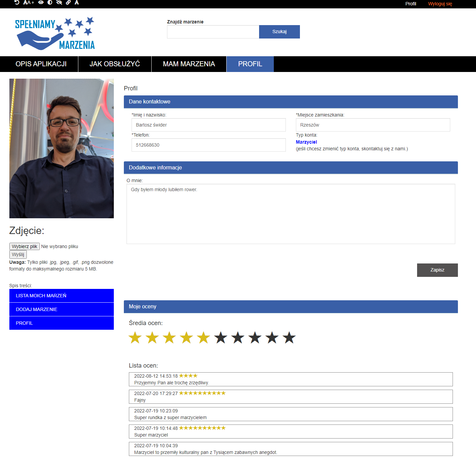Image resolution: width=476 pixels, height=465 pixels.
Task: Click the chain link icon in top bar
Action: [68, 2]
